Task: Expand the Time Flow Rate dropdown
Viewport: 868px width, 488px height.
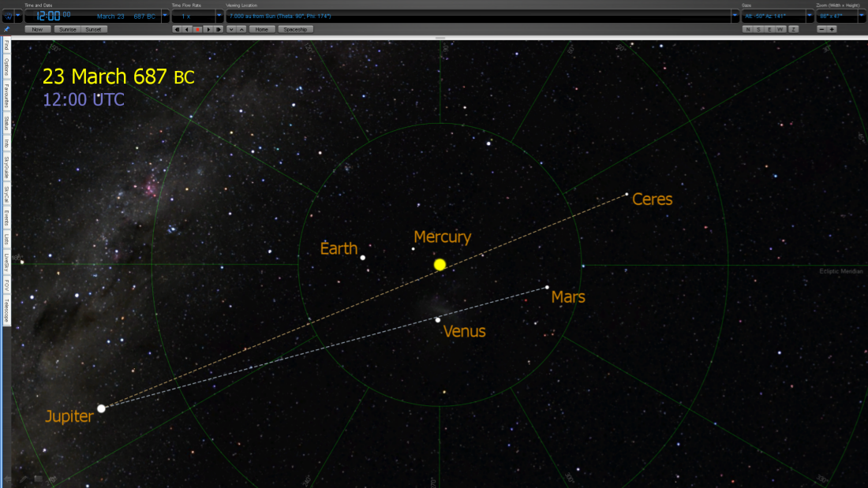Action: (219, 16)
